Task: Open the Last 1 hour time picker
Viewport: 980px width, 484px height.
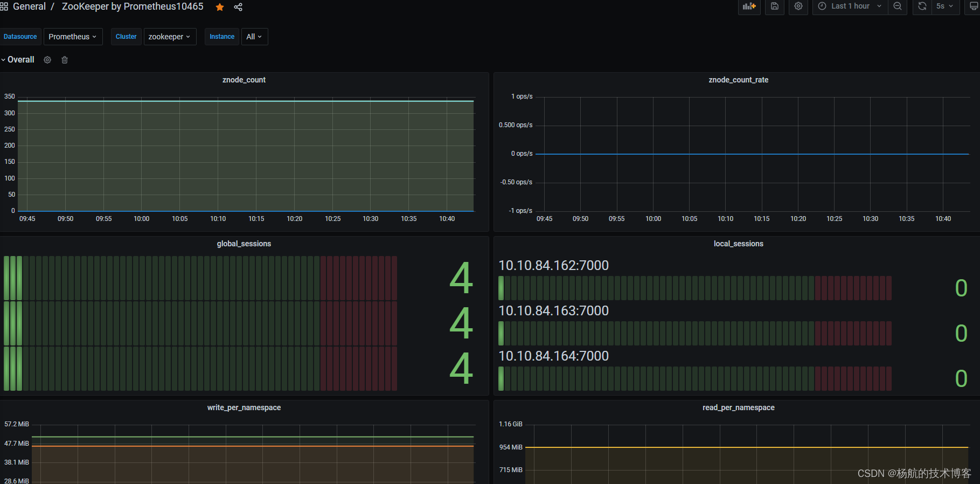Action: pos(850,6)
